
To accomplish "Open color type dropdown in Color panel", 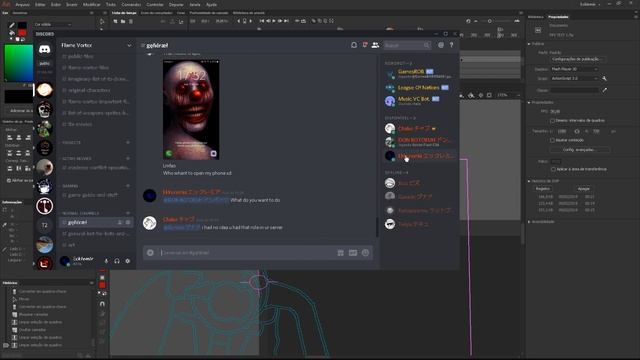I will coord(53,25).
